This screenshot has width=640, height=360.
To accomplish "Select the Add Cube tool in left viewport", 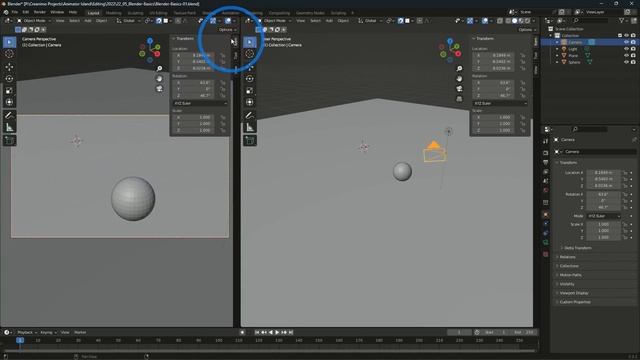I will coord(9,140).
